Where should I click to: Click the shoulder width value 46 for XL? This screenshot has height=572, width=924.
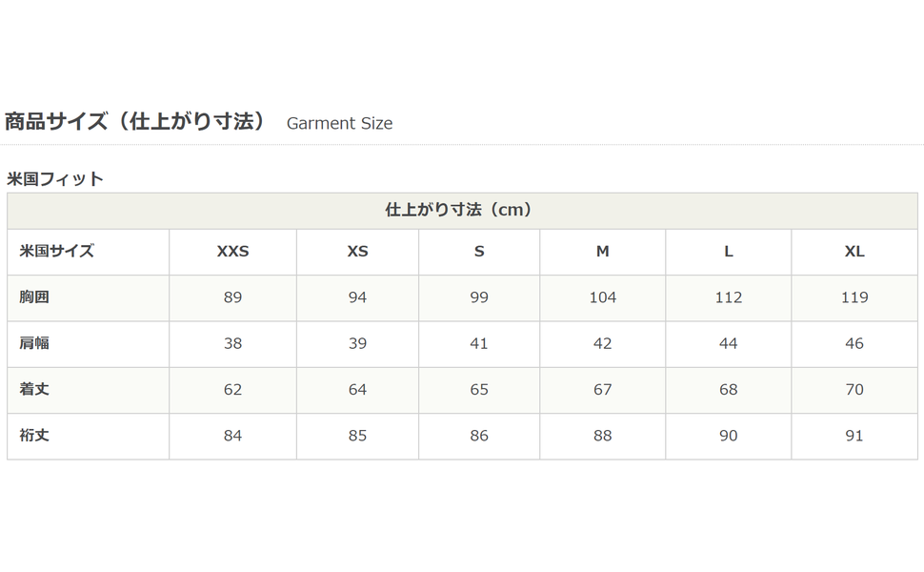pyautogui.click(x=854, y=343)
